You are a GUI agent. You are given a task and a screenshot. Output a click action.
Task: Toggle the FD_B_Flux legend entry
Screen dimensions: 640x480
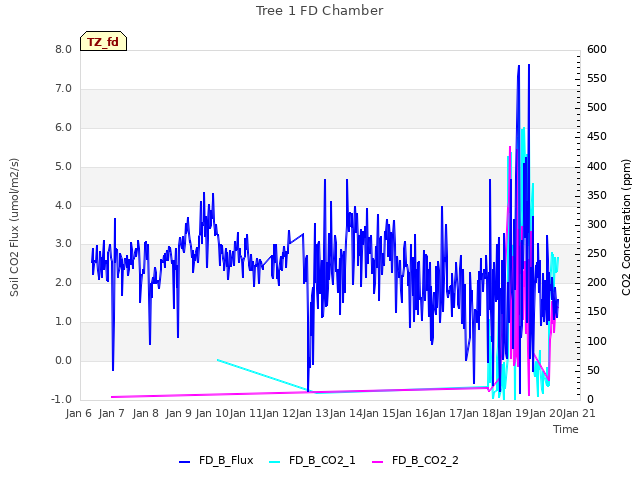pos(216,460)
